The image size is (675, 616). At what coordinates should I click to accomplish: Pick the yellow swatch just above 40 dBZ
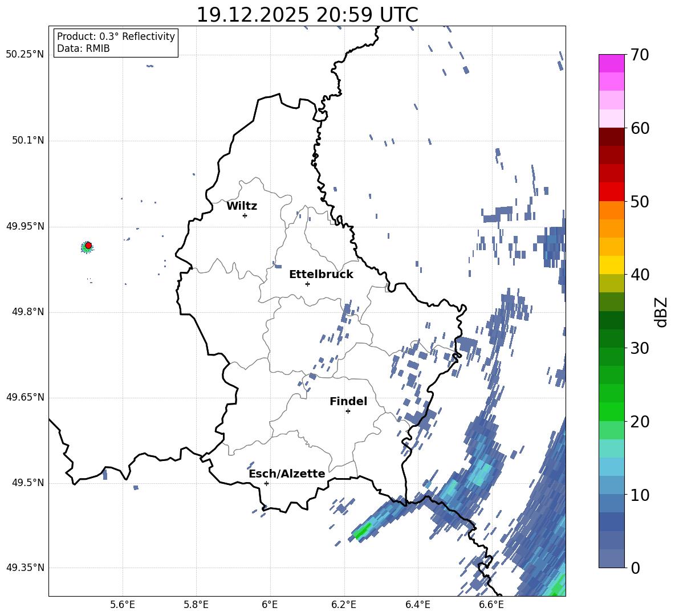click(611, 265)
